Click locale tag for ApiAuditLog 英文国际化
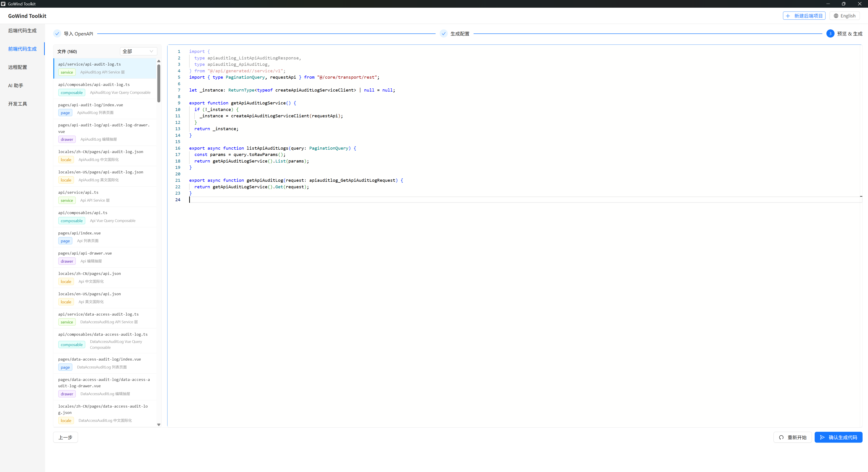Viewport: 868px width, 472px height. click(x=66, y=180)
